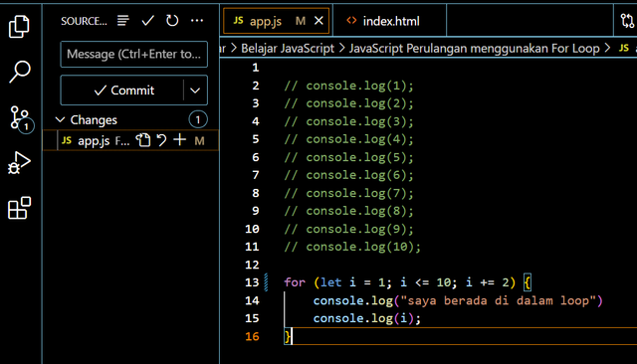This screenshot has height=364, width=637.
Task: Stage changes for app.js with plus icon
Action: (179, 140)
